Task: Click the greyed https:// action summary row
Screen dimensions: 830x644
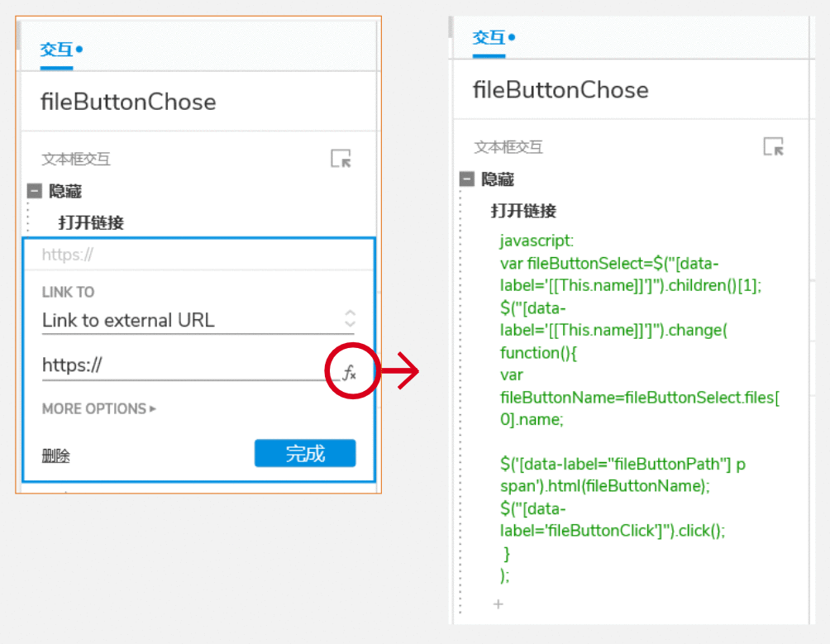Action: pos(198,255)
